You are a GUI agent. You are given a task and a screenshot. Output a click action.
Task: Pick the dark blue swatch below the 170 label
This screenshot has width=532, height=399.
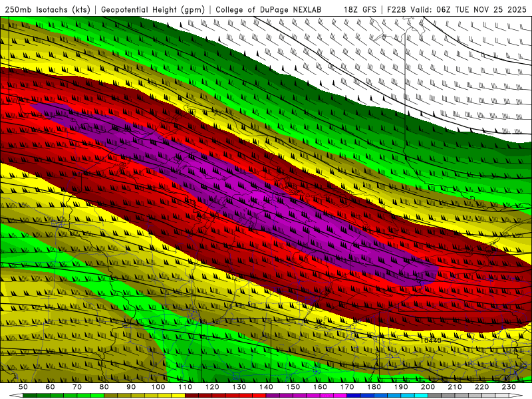pyautogui.click(x=354, y=396)
